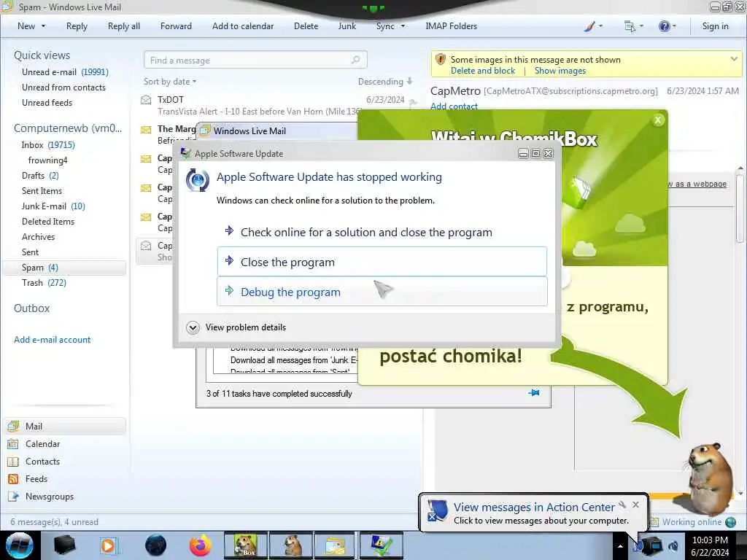
Task: Switch to Feeds view icon
Action: [13, 478]
